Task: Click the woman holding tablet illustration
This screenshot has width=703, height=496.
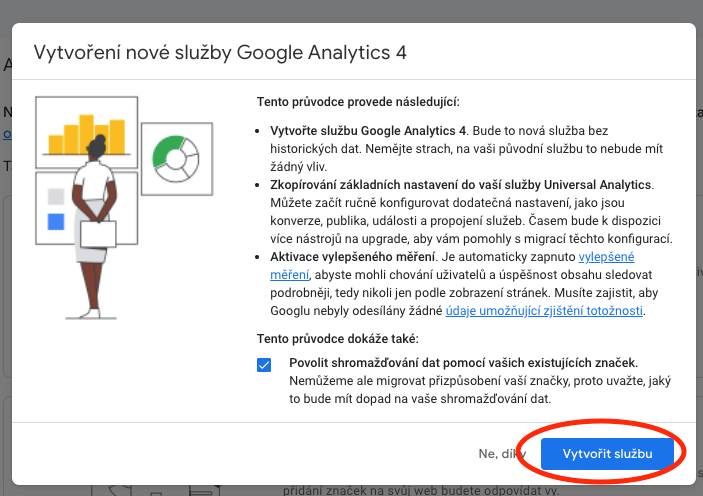Action: click(x=94, y=226)
